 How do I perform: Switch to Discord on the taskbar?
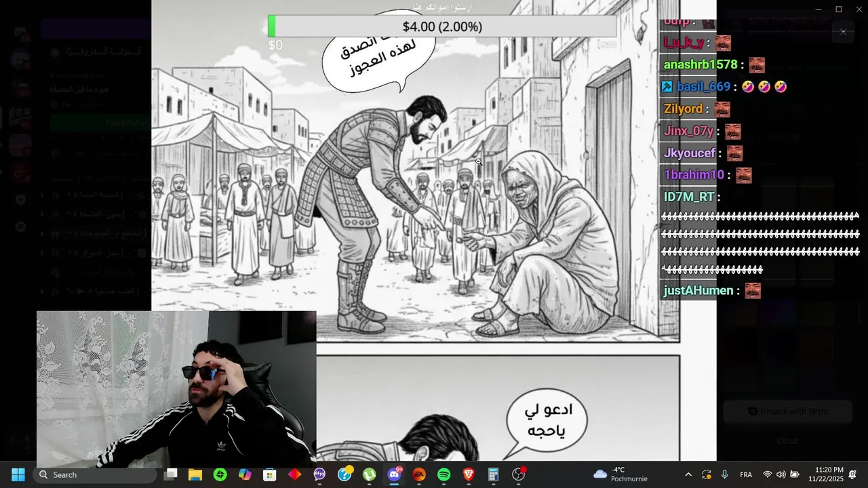pyautogui.click(x=394, y=474)
